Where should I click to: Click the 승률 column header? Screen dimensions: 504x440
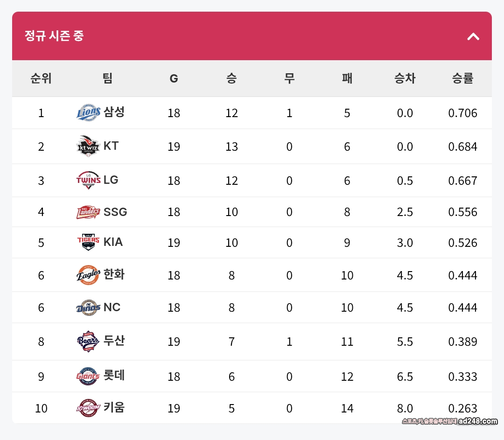(462, 78)
